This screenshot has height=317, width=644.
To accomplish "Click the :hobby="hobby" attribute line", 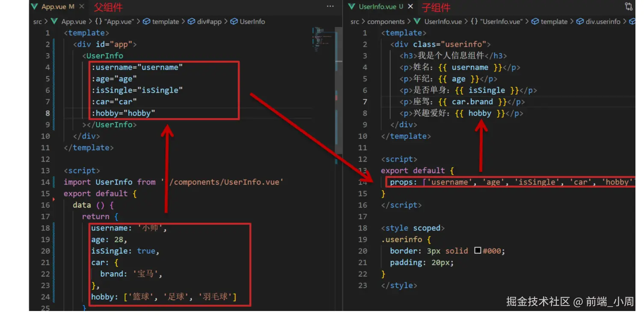I will coord(123,113).
